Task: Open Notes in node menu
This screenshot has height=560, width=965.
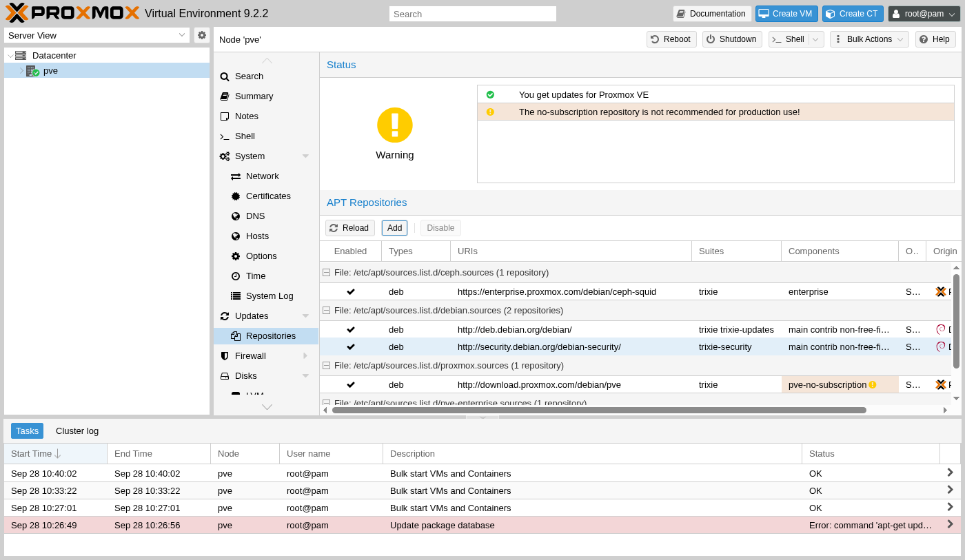Action: tap(266, 116)
